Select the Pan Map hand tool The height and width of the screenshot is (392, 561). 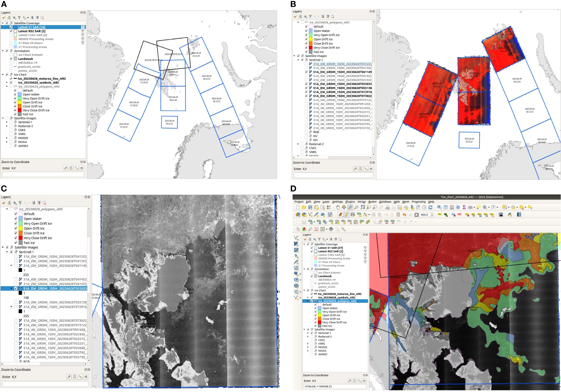338,207
